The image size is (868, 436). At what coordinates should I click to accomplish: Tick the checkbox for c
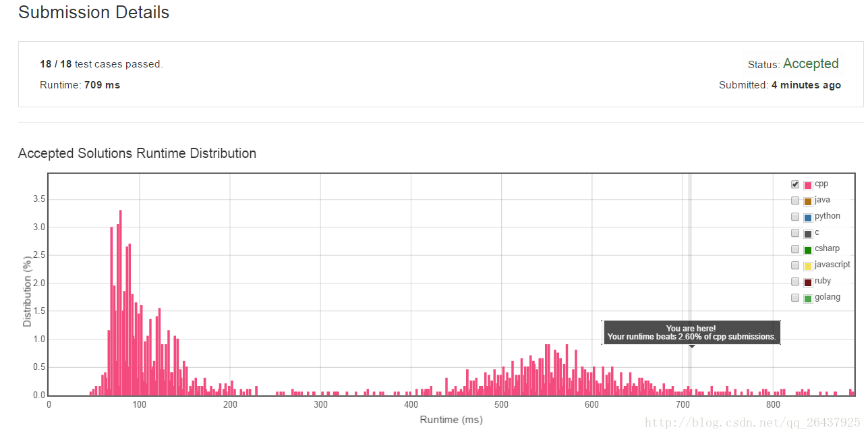click(x=795, y=233)
